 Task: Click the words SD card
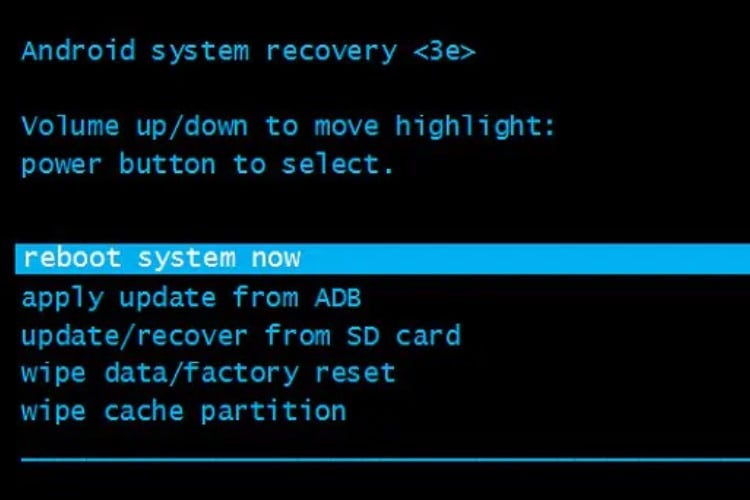(x=404, y=335)
